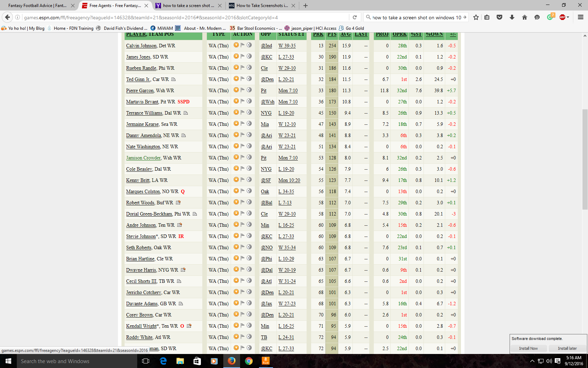Click the add-player plus icon for Calvin Johnson
Screen dimensions: 588x368
point(236,45)
